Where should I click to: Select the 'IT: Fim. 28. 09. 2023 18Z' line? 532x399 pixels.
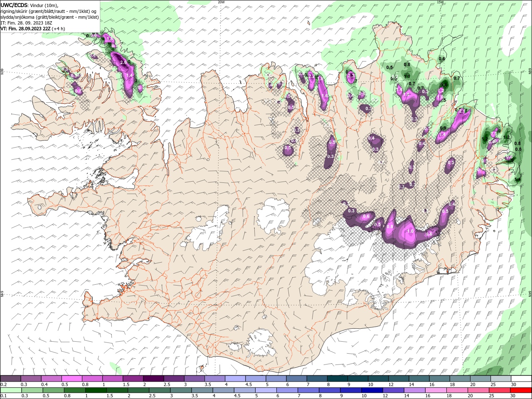[x=26, y=23]
